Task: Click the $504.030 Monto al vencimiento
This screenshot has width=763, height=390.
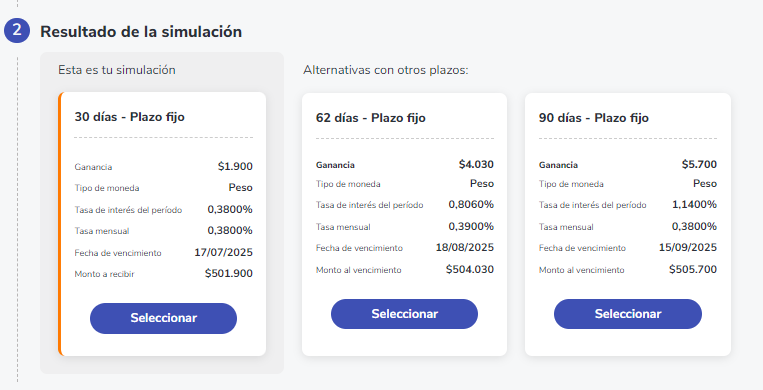Action: coord(470,269)
